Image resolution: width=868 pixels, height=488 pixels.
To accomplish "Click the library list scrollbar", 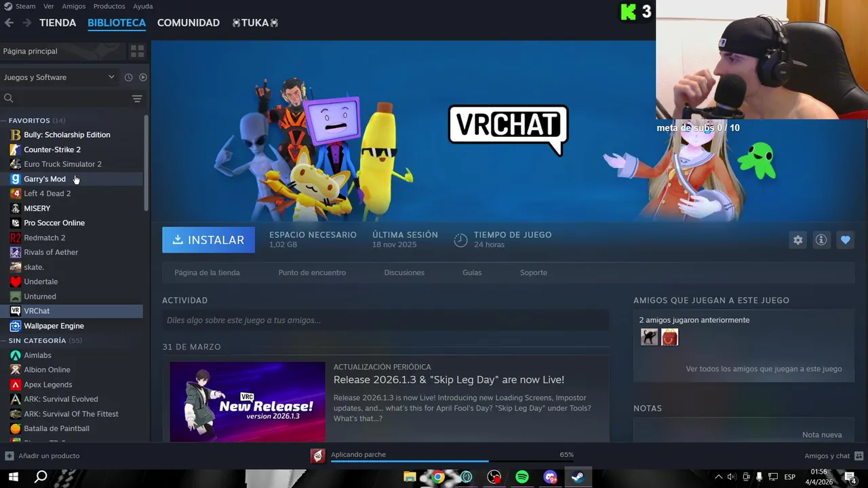I will tap(146, 163).
